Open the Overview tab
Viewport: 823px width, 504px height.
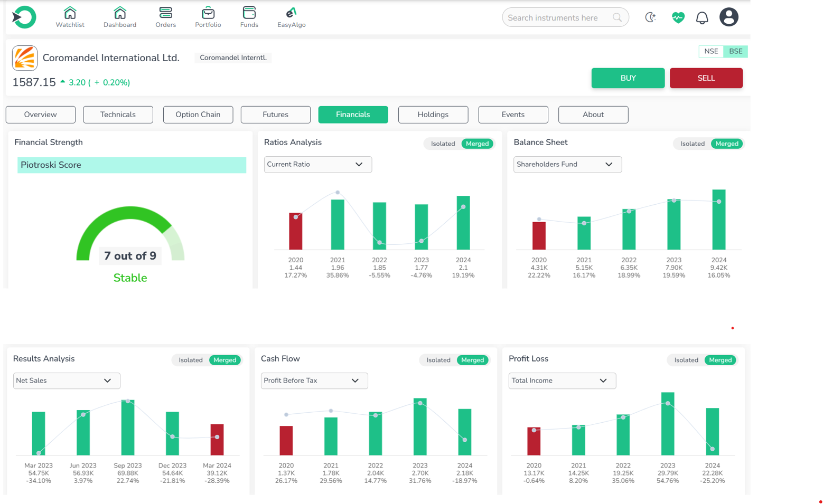(41, 115)
